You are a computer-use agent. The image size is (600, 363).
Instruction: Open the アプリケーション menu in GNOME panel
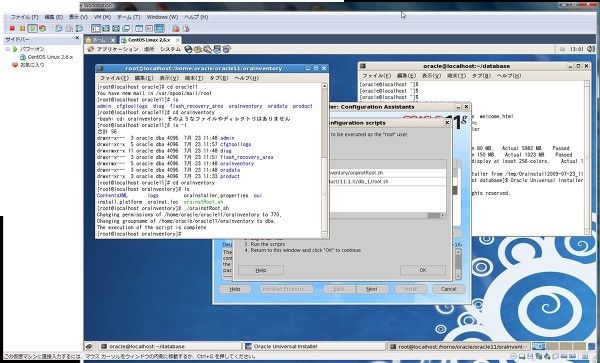click(117, 49)
